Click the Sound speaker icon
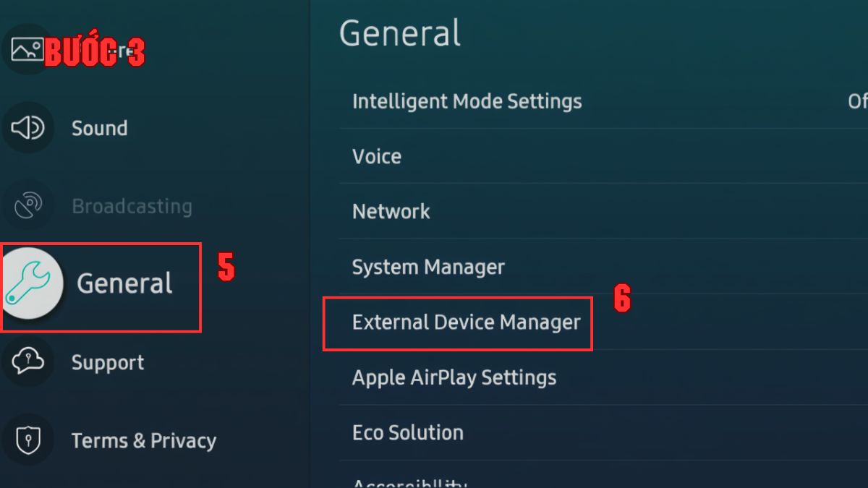 click(x=27, y=127)
